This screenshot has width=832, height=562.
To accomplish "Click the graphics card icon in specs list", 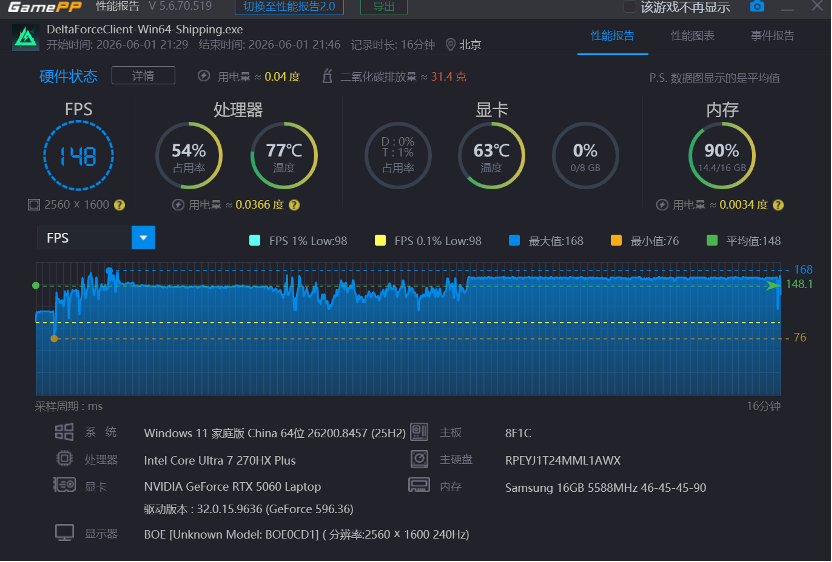I will click(x=64, y=485).
